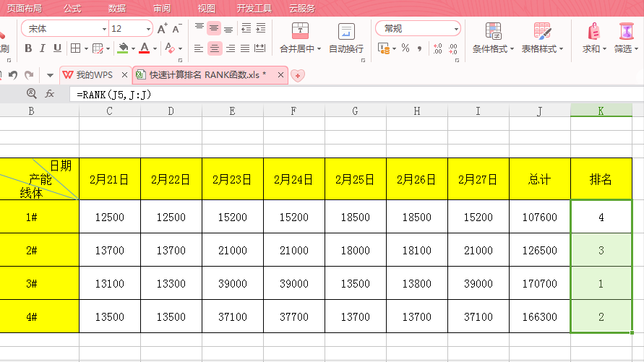The height and width of the screenshot is (362, 644).
Task: Open the 公式 ribbon tab
Action: [x=72, y=8]
